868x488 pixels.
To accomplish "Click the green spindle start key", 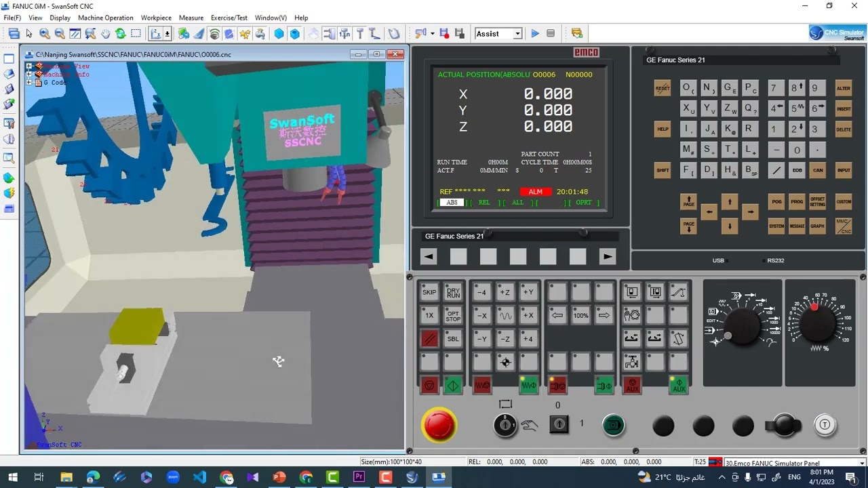I will tap(604, 386).
